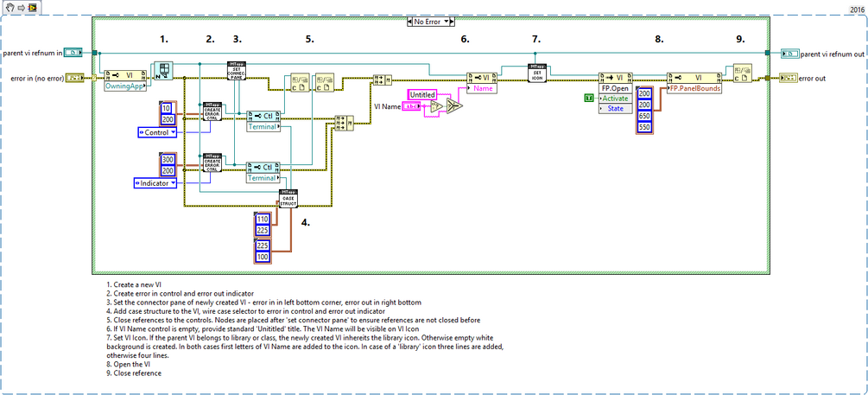Toggle the True boolean constant wired to Activate
The image size is (868, 395).
[589, 98]
